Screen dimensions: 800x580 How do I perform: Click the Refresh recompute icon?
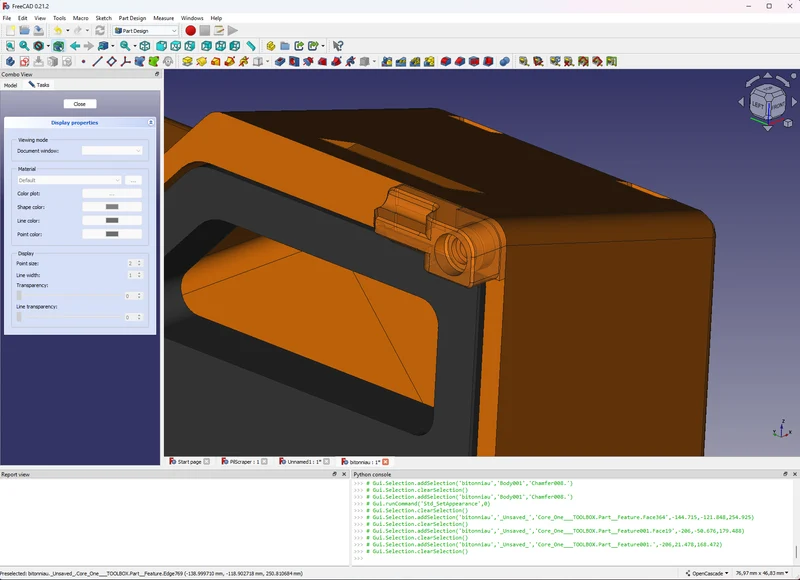(x=100, y=31)
